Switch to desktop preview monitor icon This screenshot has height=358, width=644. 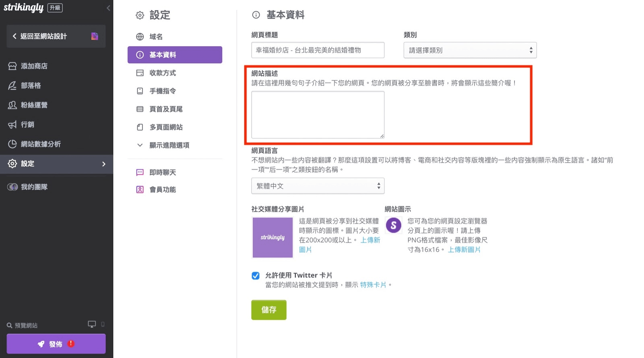[x=92, y=324]
